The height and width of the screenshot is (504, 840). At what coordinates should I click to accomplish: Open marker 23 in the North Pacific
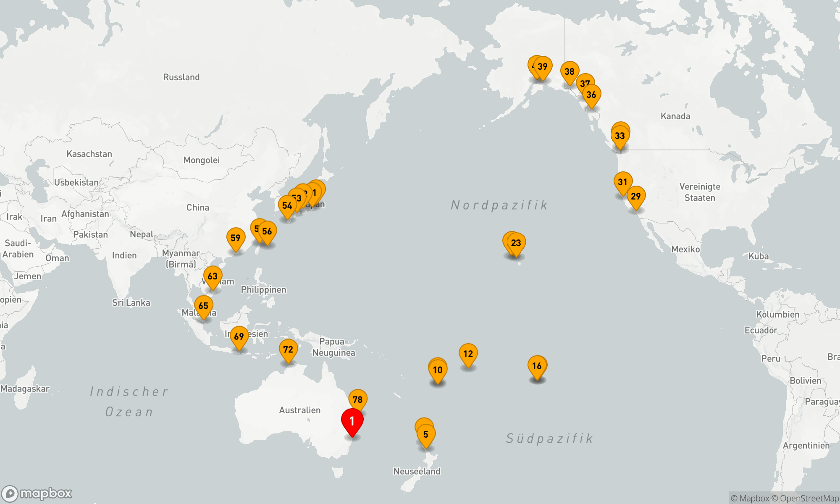516,243
